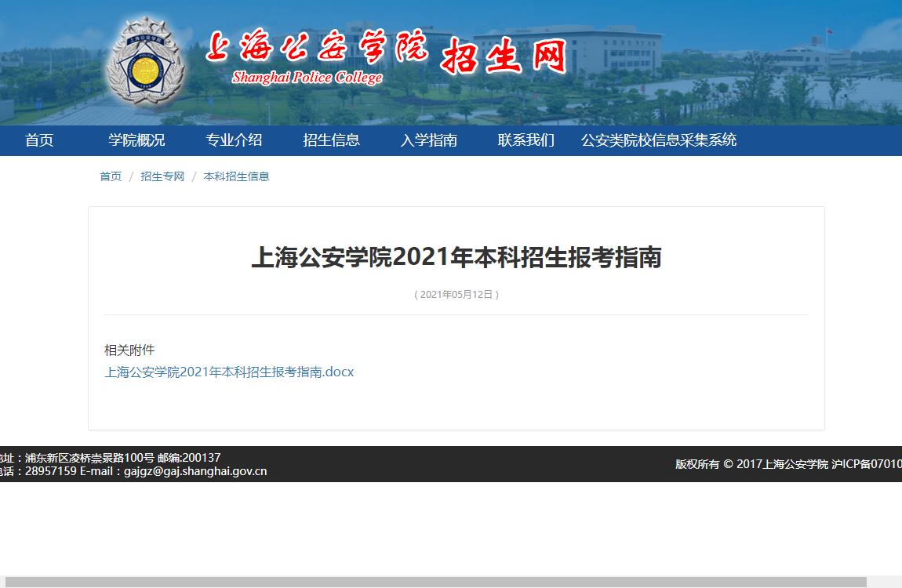Click the horizontal scrollbar at page bottom
The height and width of the screenshot is (588, 902).
[435, 582]
